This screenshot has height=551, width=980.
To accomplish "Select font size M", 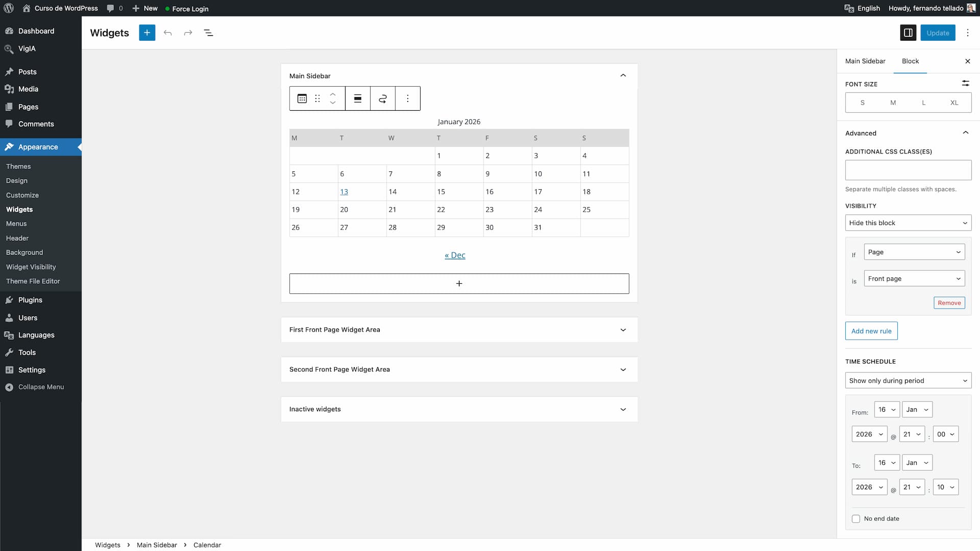I will [x=893, y=103].
